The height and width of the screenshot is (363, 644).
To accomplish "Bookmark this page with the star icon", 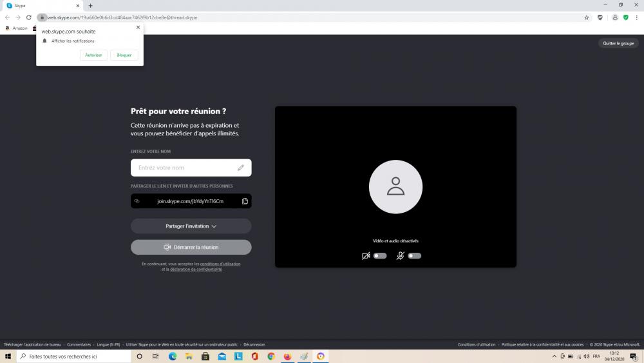I will [x=587, y=17].
